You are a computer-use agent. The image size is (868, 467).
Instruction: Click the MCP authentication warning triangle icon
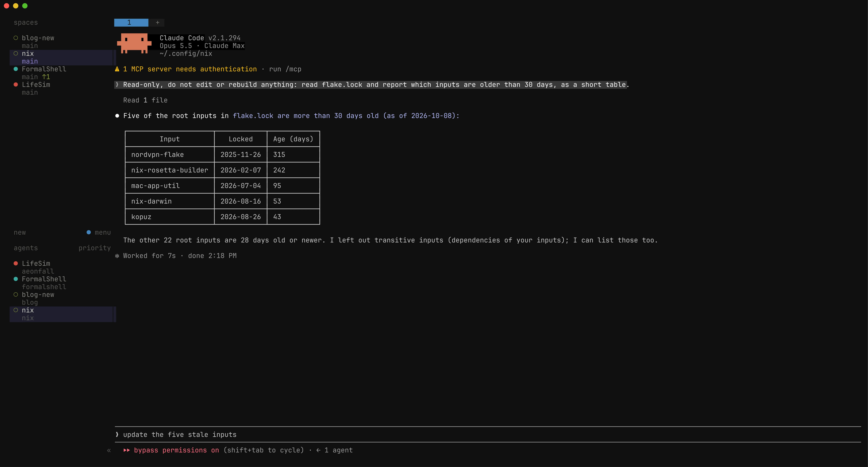pyautogui.click(x=117, y=69)
